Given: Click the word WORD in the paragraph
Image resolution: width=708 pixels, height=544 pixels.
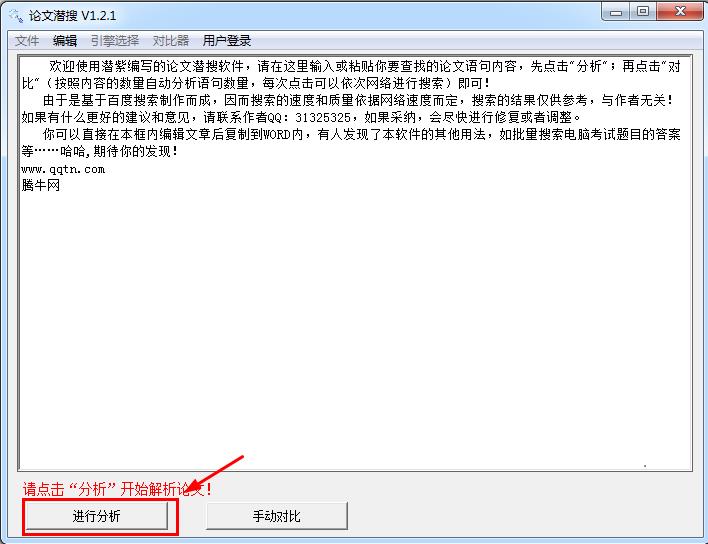Looking at the screenshot, I should tap(276, 135).
